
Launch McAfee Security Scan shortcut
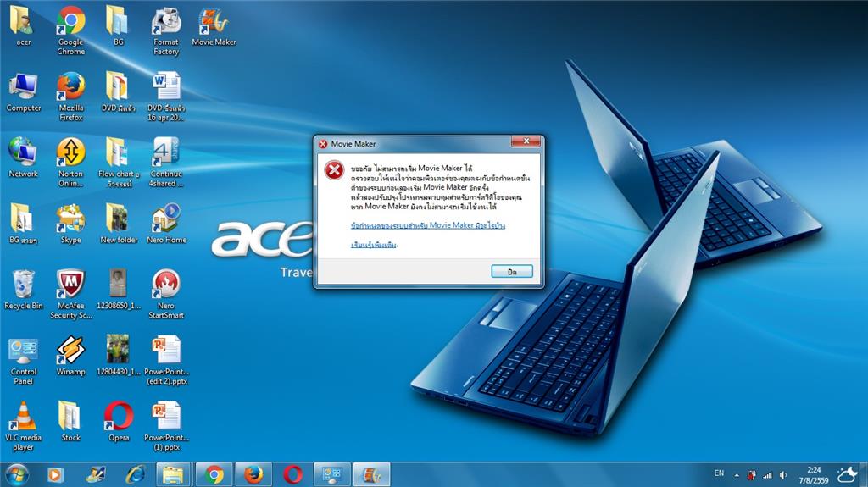click(71, 294)
